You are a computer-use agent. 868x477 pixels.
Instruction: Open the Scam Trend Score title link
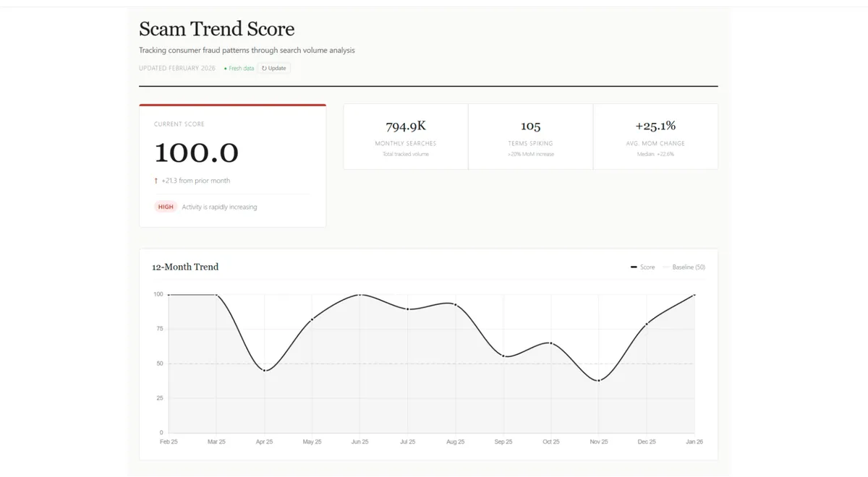coord(216,29)
